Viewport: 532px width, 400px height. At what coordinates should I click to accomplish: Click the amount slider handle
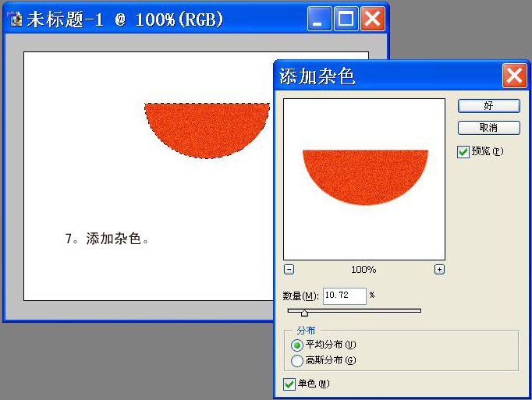tap(304, 313)
